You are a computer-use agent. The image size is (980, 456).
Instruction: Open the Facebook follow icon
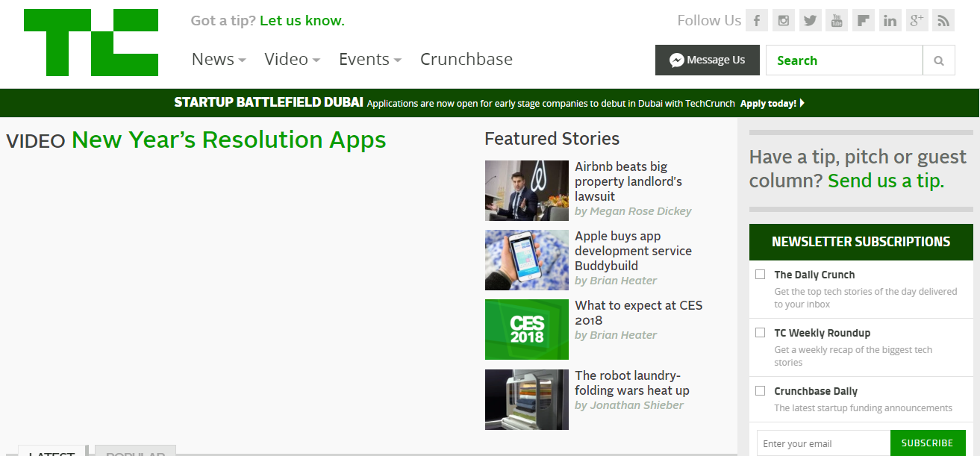[x=757, y=20]
